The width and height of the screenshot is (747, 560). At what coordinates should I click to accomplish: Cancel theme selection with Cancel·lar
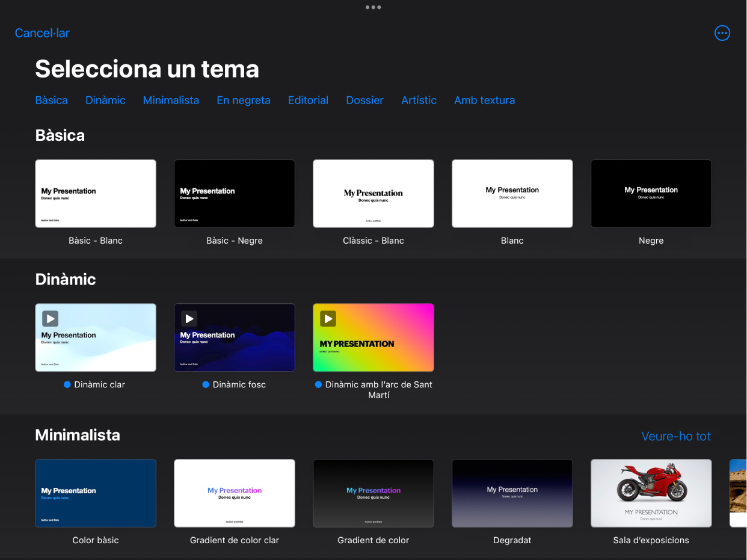pos(42,33)
